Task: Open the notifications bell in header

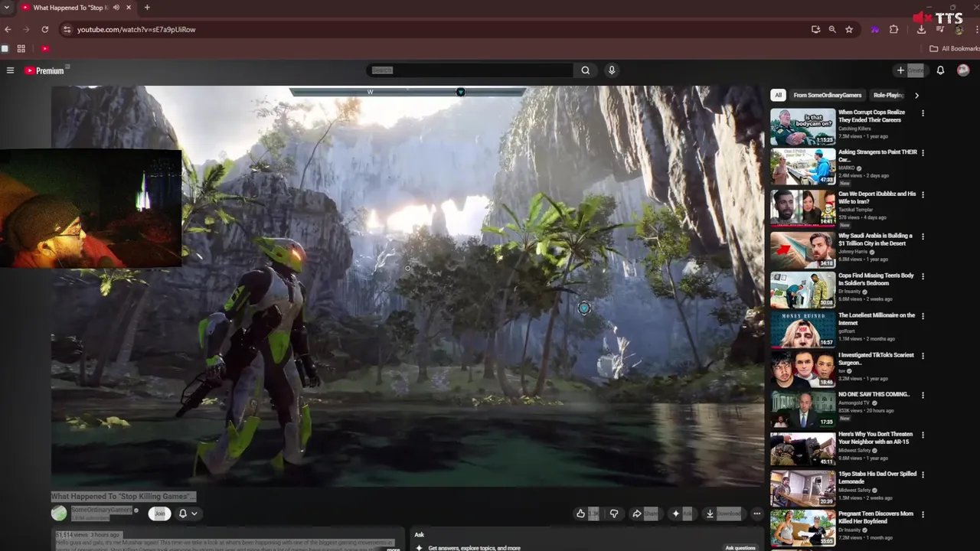Action: click(x=940, y=70)
